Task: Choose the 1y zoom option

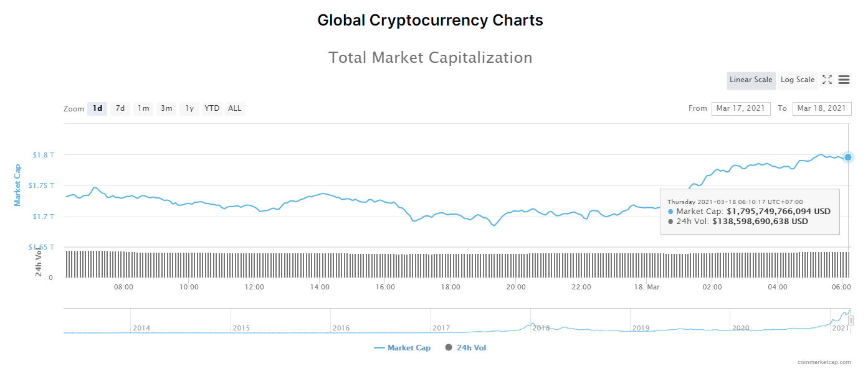Action: click(x=189, y=108)
